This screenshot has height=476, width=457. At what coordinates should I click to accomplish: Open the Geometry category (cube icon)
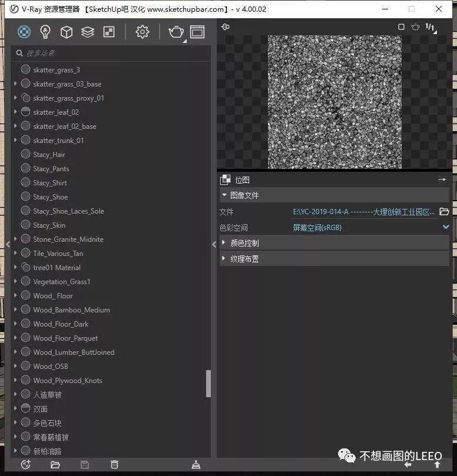(67, 32)
